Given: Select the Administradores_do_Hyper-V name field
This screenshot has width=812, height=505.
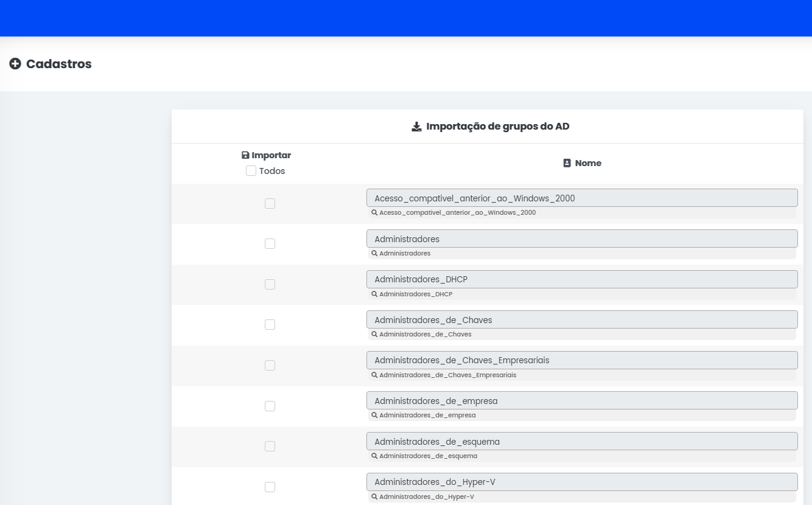Looking at the screenshot, I should click(581, 482).
